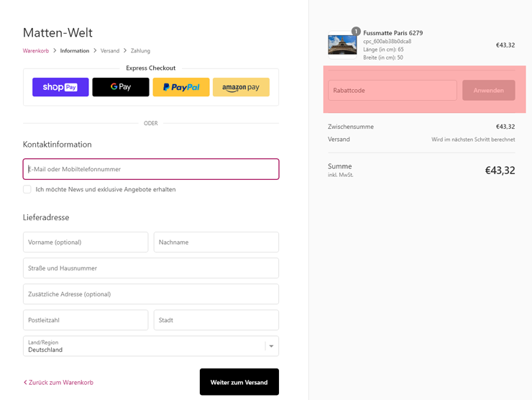
Task: Focus the E-Mail oder Mobiltelefonnummer field
Action: (151, 169)
